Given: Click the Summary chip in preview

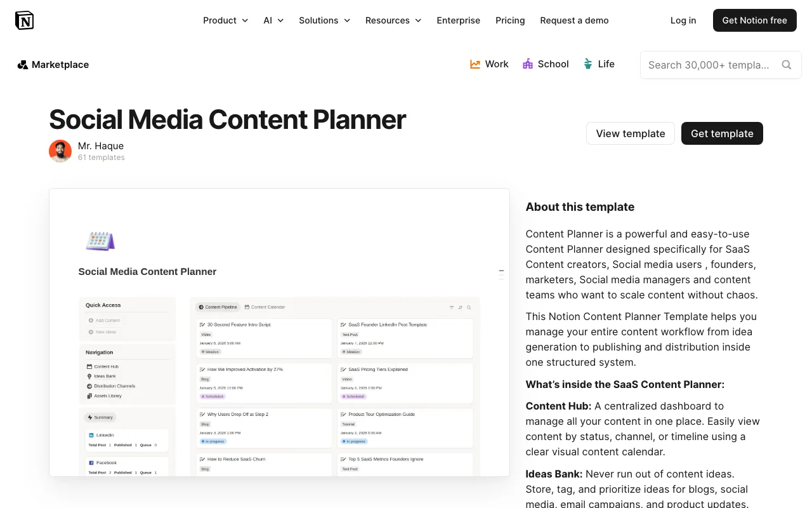Looking at the screenshot, I should [x=100, y=417].
